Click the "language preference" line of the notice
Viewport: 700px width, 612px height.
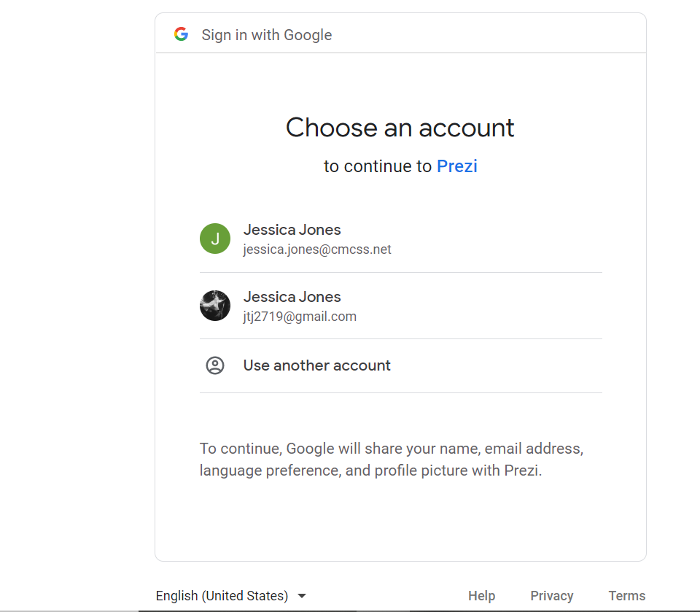370,470
